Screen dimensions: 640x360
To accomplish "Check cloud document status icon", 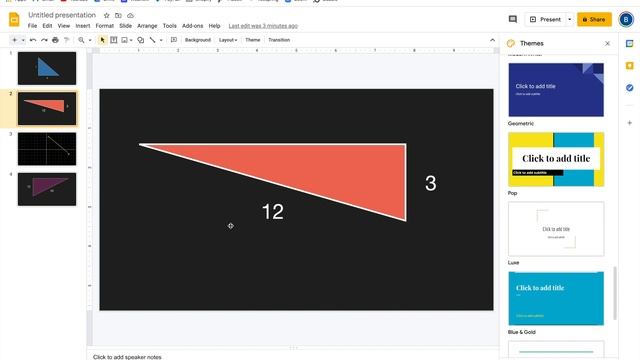I will (130, 16).
